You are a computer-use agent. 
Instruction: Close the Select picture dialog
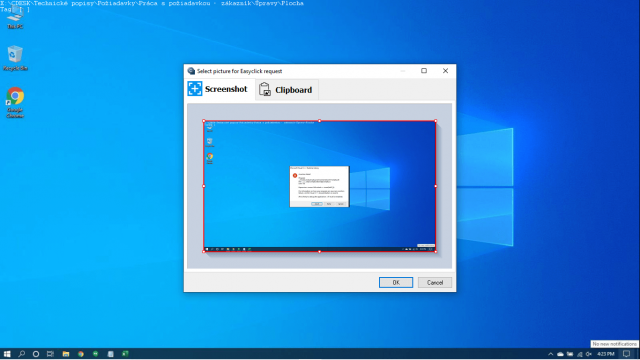pyautogui.click(x=445, y=71)
